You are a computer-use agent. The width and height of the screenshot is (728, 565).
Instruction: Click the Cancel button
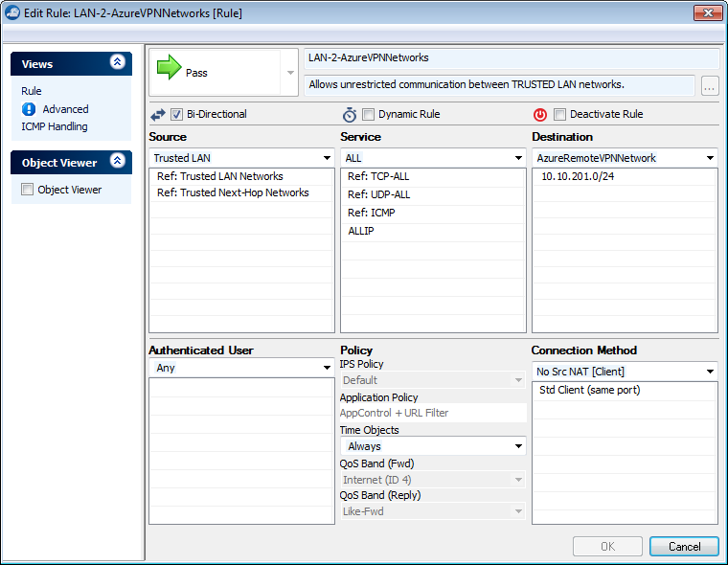pyautogui.click(x=684, y=547)
